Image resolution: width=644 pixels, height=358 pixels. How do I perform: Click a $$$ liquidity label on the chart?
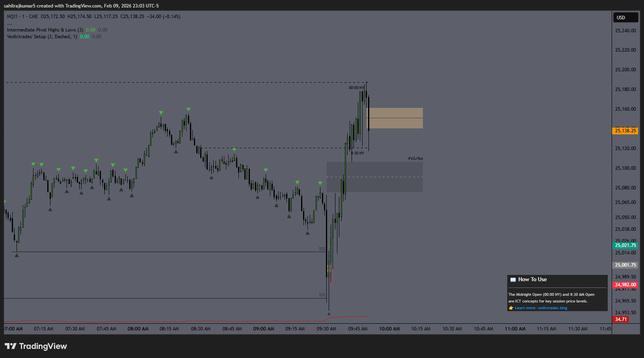[x=322, y=249]
